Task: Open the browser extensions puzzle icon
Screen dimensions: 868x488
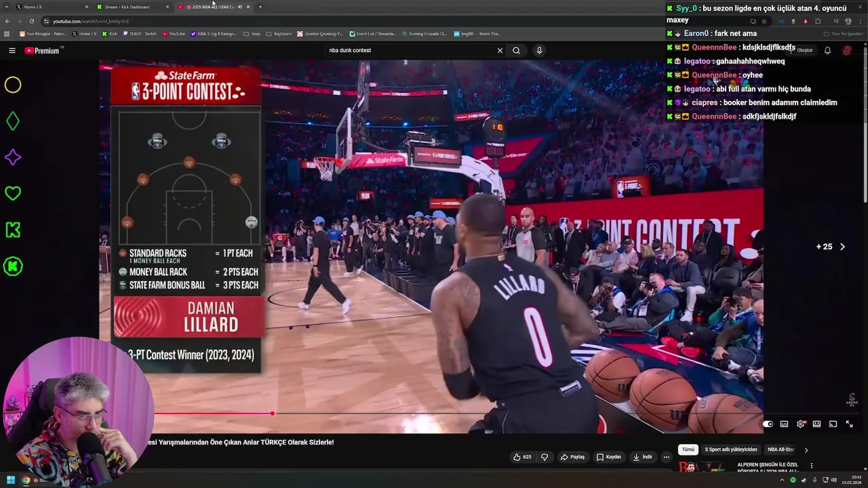Action: click(818, 21)
